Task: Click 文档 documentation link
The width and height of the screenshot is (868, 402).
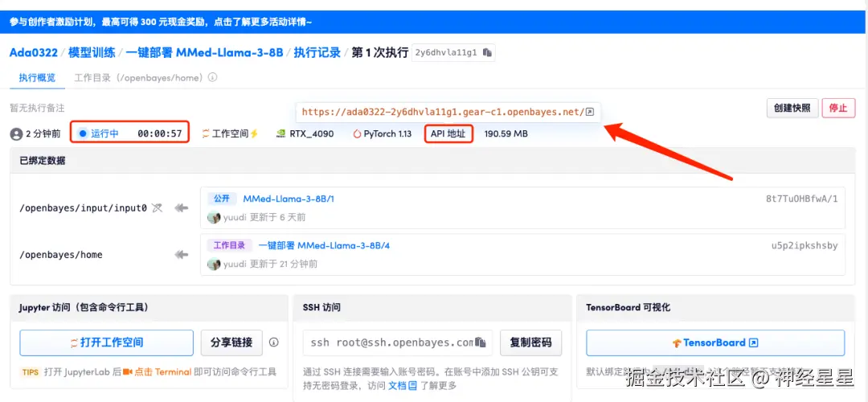Action: (398, 385)
